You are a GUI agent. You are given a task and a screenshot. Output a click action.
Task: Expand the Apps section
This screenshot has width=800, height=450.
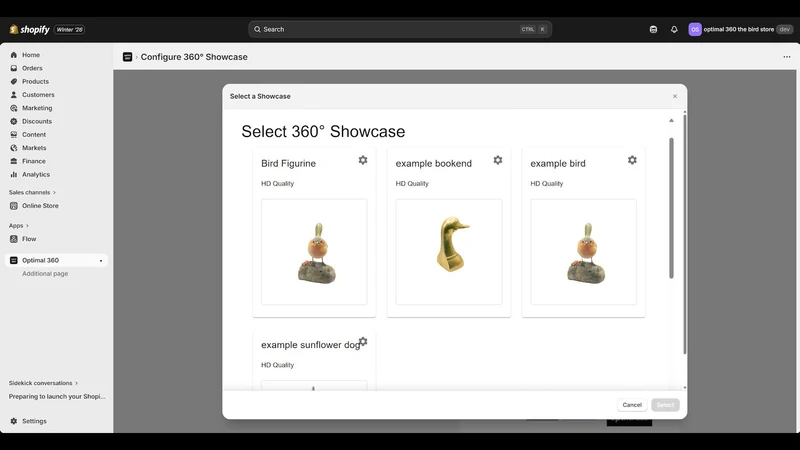[x=18, y=226]
